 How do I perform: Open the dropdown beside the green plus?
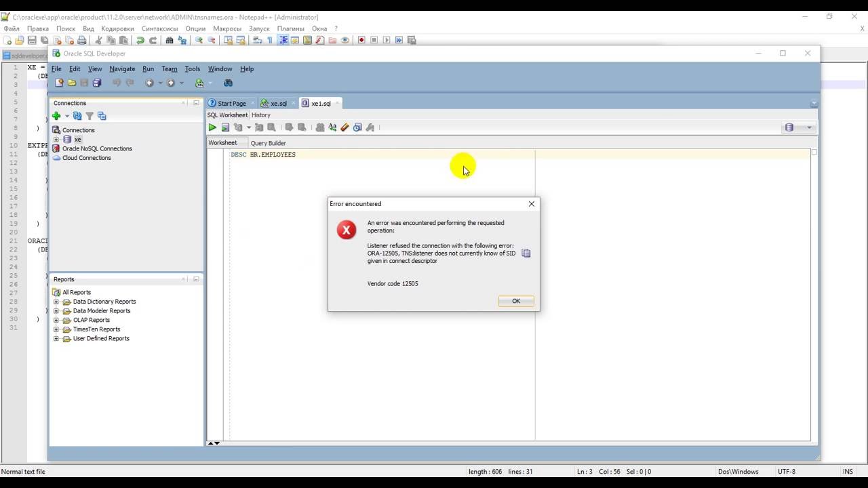(67, 116)
